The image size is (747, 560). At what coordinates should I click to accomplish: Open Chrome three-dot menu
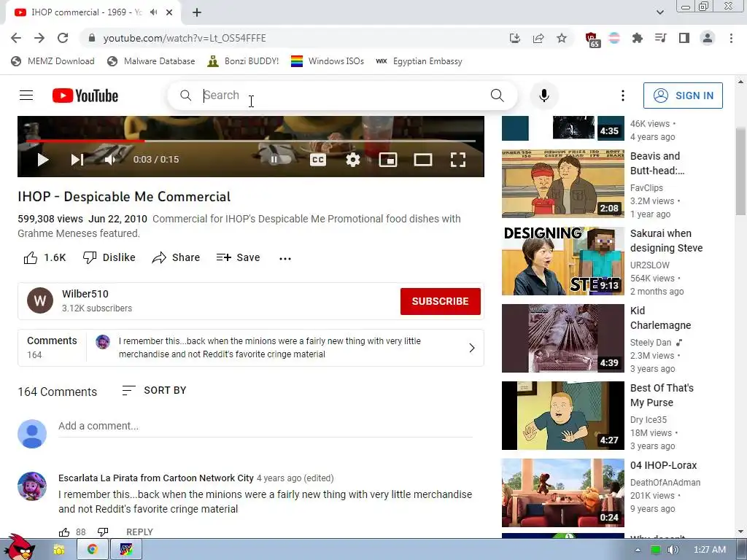pyautogui.click(x=731, y=38)
